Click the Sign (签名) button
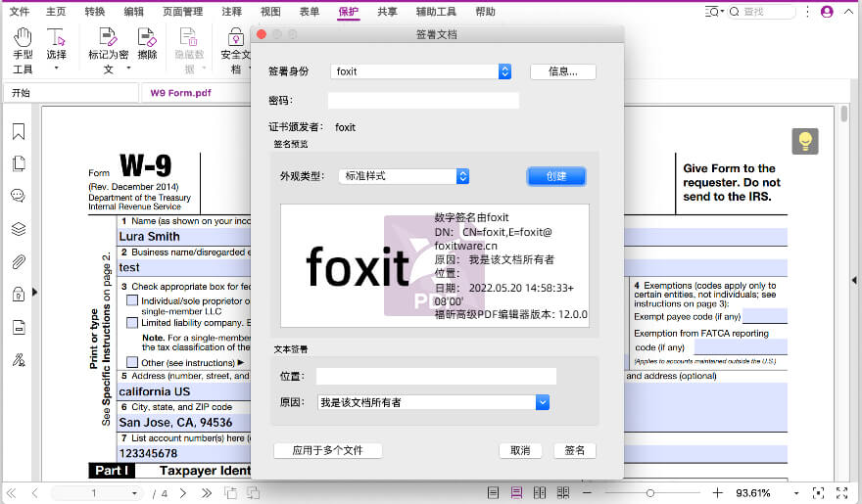Image resolution: width=862 pixels, height=504 pixels. click(x=574, y=451)
